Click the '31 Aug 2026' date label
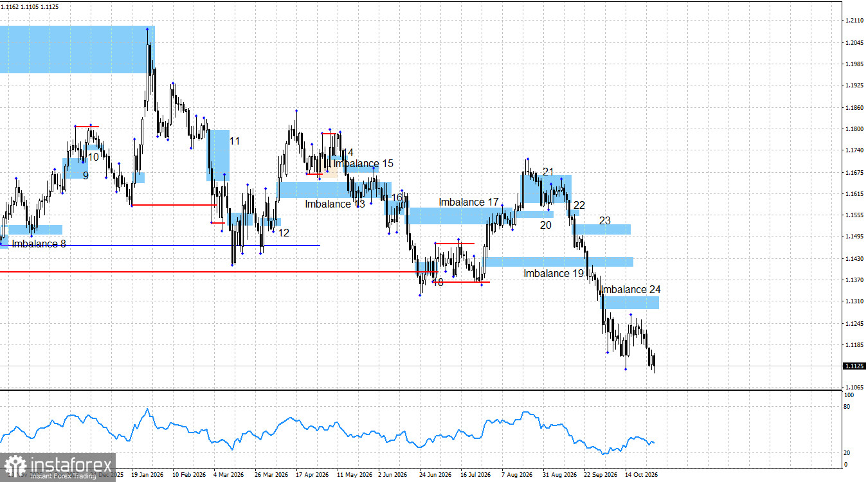868x482 pixels. (559, 474)
